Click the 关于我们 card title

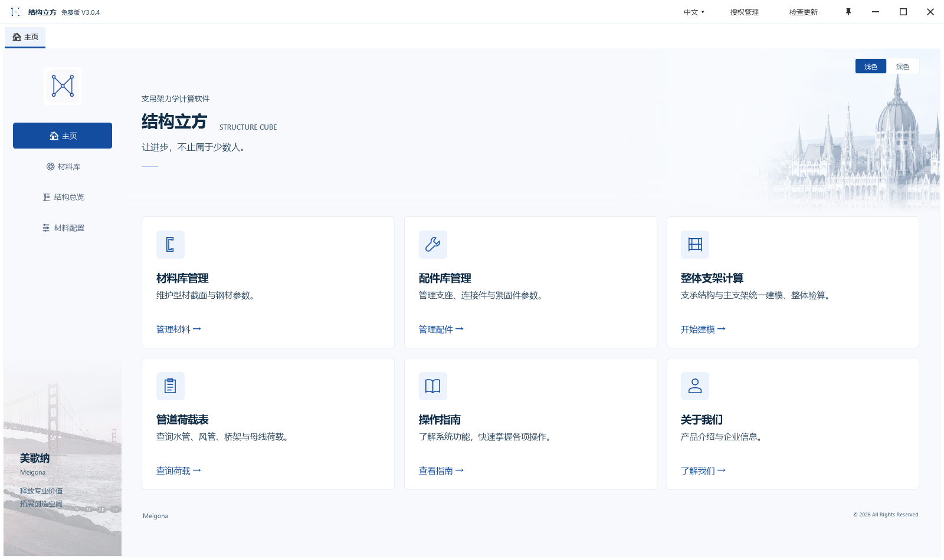click(702, 420)
